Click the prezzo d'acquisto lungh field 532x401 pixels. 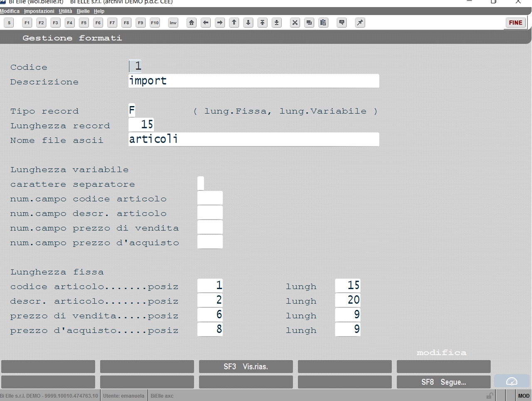(348, 329)
